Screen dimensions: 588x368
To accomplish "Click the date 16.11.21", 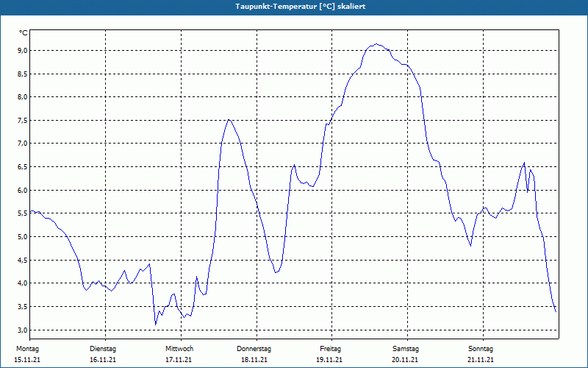I will [x=103, y=360].
